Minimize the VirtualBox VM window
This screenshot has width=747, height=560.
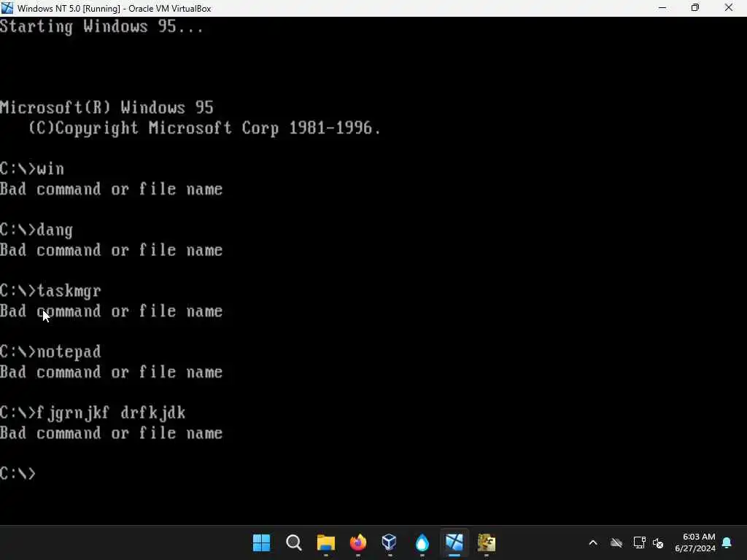tap(662, 8)
